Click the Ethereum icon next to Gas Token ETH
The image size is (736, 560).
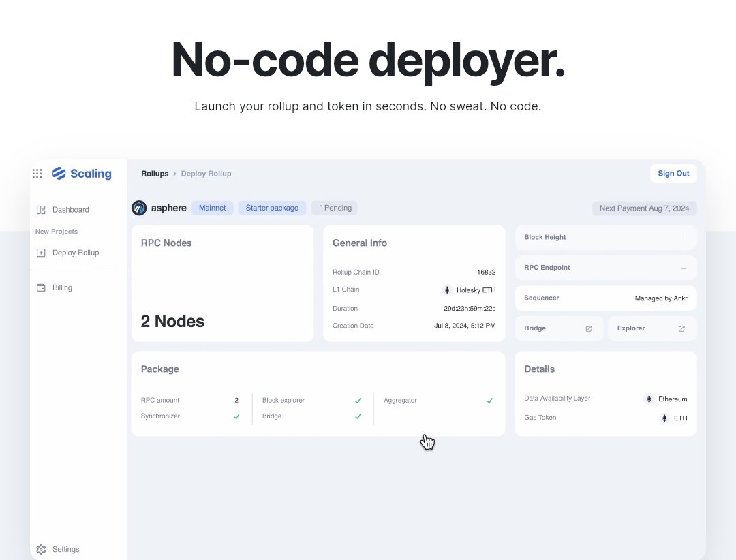(x=664, y=418)
